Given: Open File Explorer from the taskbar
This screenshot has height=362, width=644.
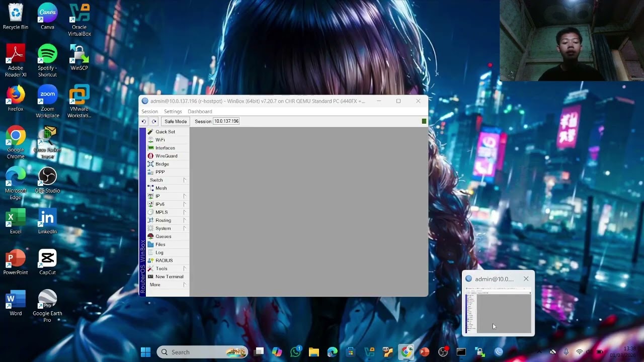Looking at the screenshot, I should pyautogui.click(x=314, y=352).
